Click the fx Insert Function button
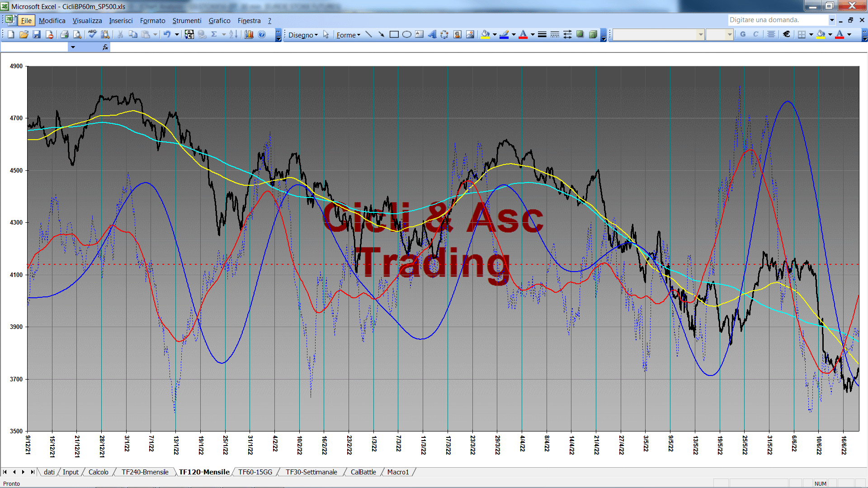 point(105,47)
